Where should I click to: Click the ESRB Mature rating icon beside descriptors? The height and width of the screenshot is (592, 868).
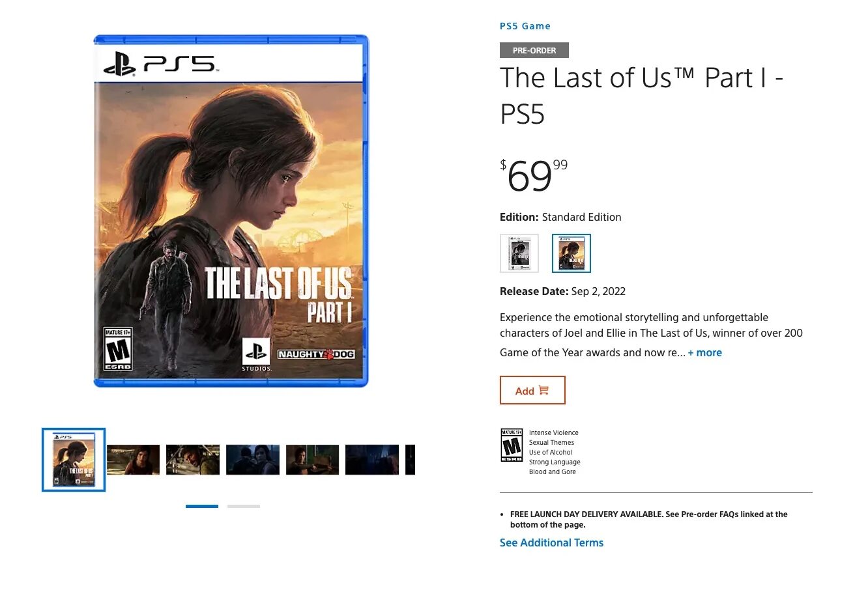click(512, 445)
